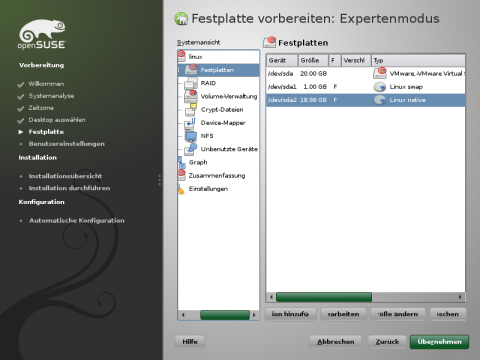Viewport: 480px width, 360px height.
Task: Click the 20.00 GB size cell
Action: 313,73
